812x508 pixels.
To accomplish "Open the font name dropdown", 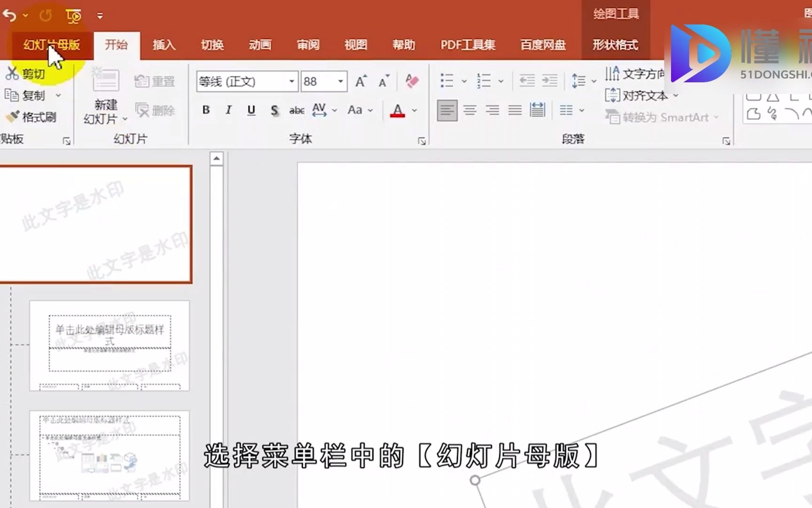I will 291,81.
